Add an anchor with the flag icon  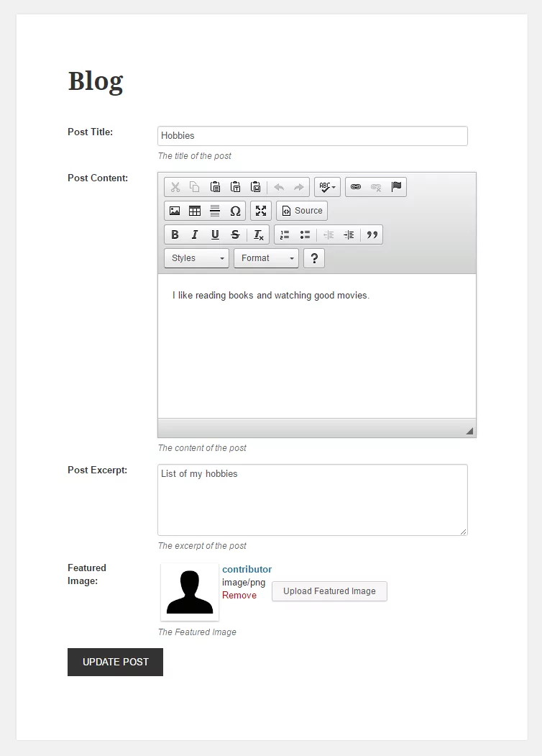tap(396, 187)
